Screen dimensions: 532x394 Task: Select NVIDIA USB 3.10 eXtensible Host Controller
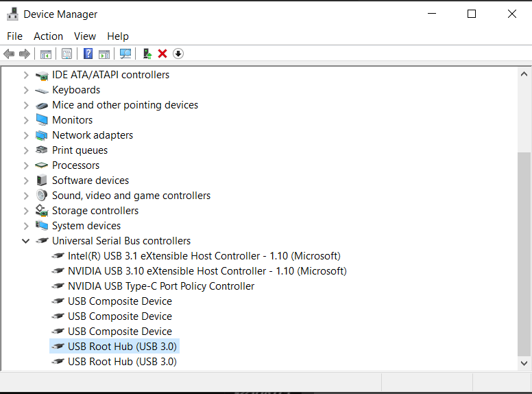pyautogui.click(x=207, y=271)
